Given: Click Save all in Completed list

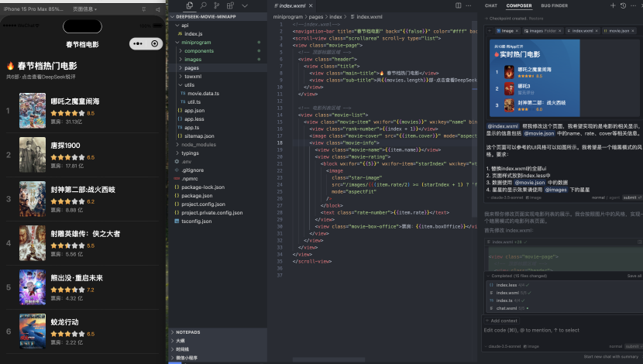Looking at the screenshot, I should (x=634, y=276).
